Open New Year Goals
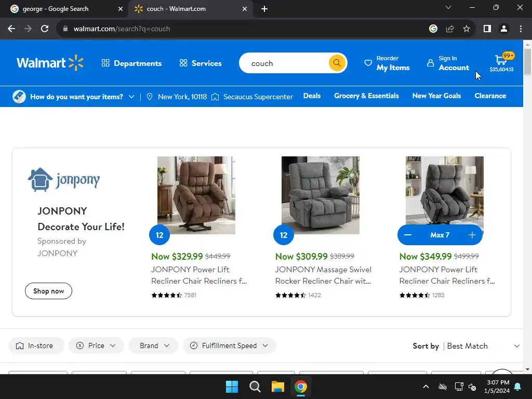 pyautogui.click(x=436, y=96)
